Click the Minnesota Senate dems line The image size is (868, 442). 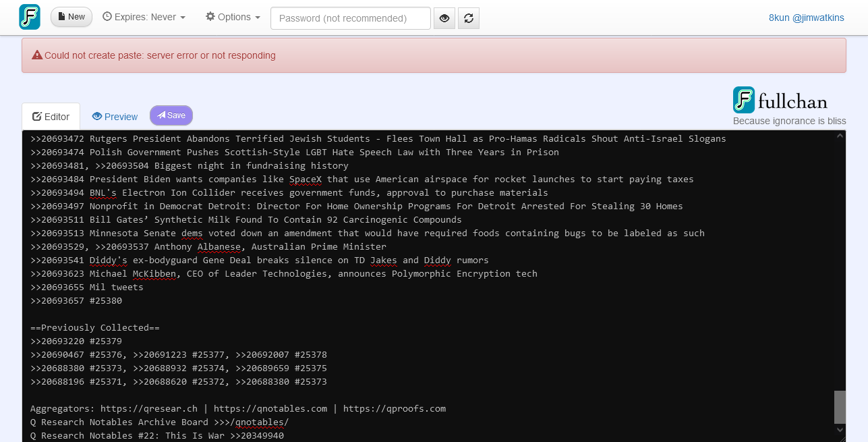tap(368, 233)
